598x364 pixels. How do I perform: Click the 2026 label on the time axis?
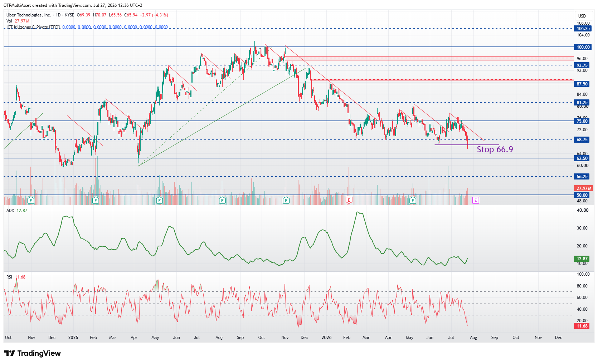tap(326, 338)
